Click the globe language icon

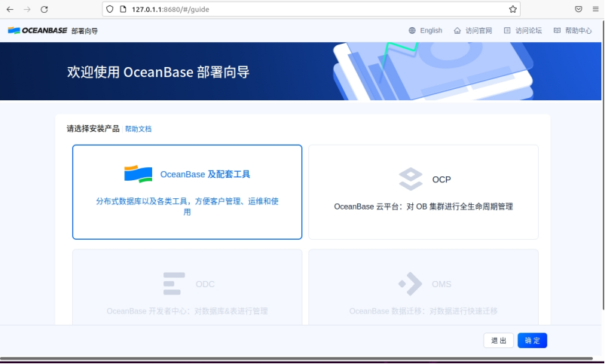point(412,30)
